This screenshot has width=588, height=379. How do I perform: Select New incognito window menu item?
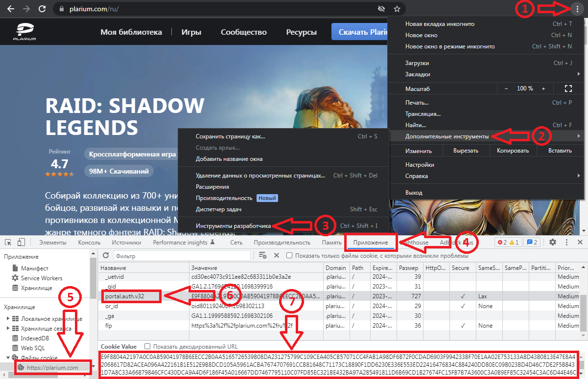[487, 46]
